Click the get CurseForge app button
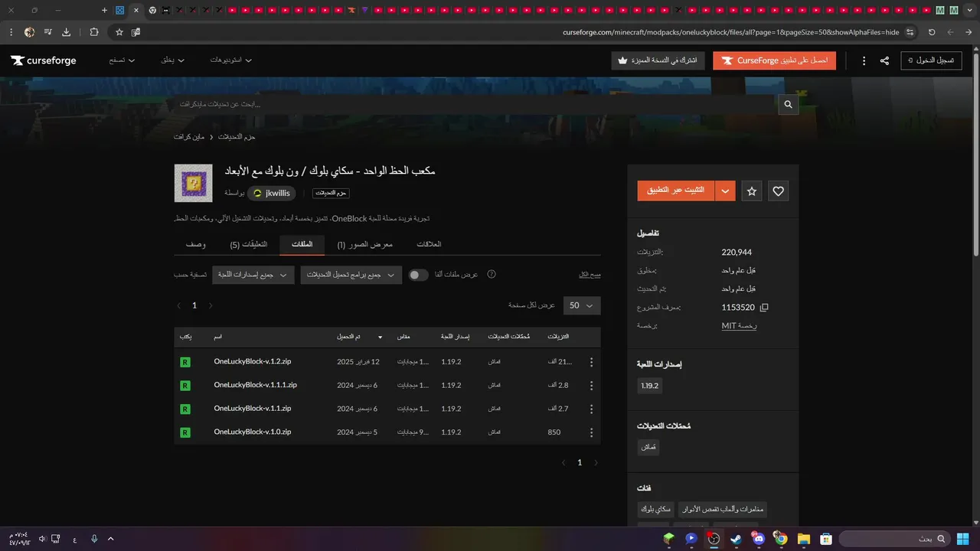 coord(774,60)
